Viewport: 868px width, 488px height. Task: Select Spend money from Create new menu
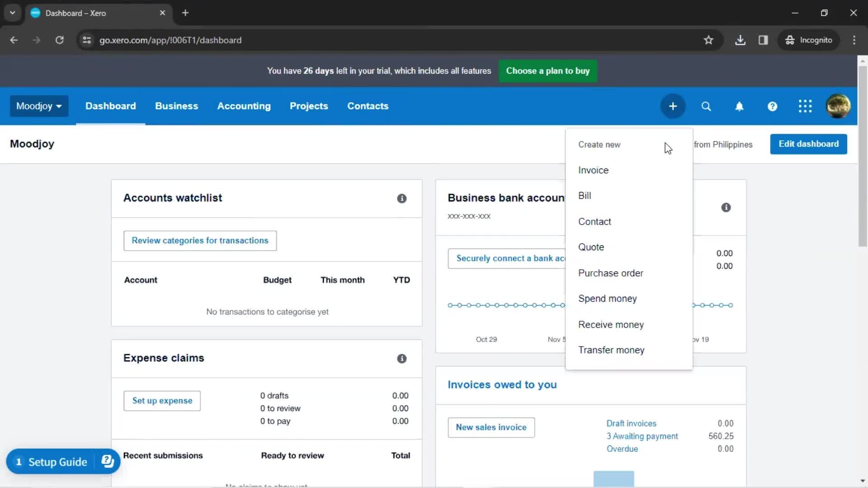629,299
